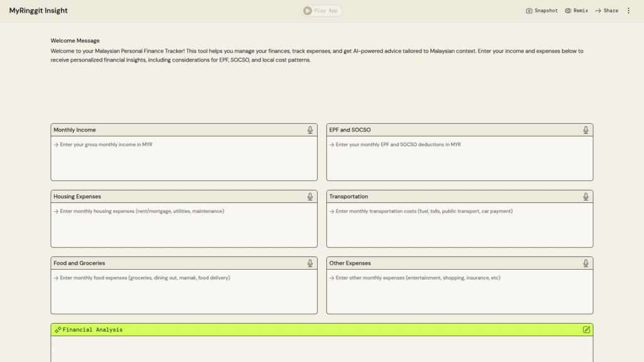Click the sparkle icon beside Financial Analysis

pyautogui.click(x=58, y=329)
